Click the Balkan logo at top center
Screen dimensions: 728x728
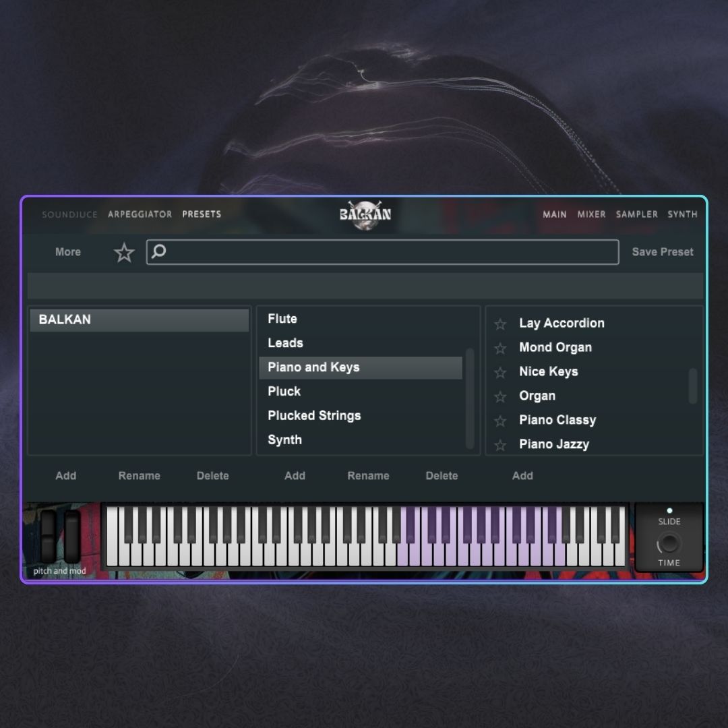tap(365, 214)
